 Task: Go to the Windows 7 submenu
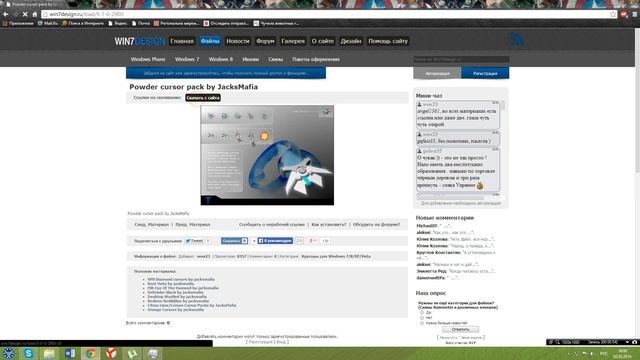[x=187, y=59]
